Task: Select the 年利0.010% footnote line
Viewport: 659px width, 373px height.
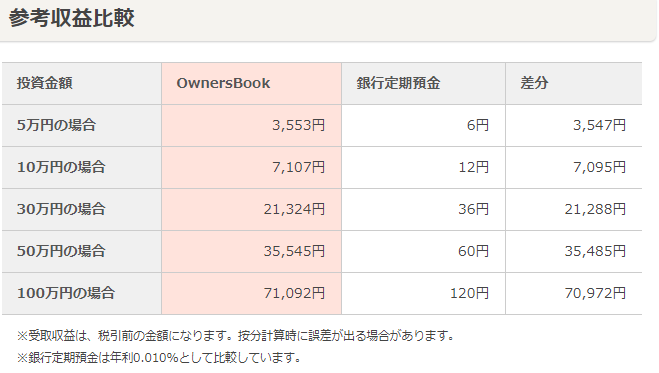Action: 159,357
